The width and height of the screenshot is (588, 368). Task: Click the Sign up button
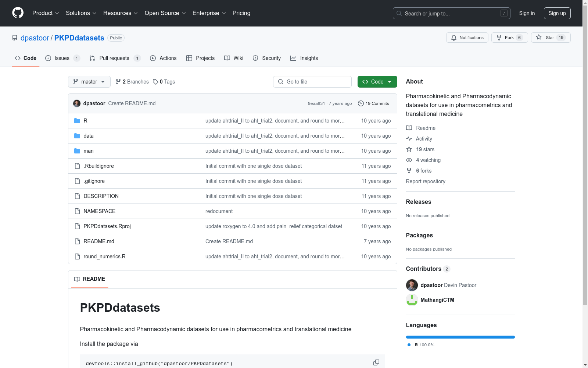pos(557,13)
